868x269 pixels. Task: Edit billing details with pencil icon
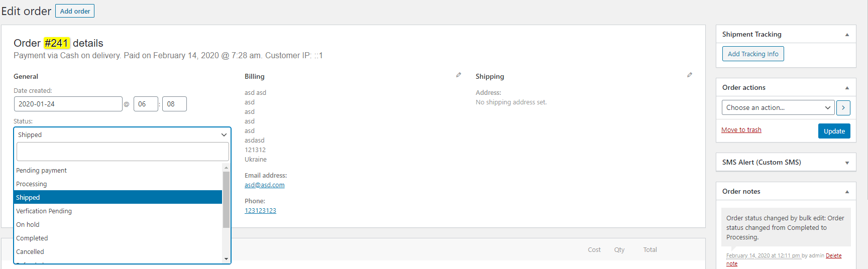459,75
